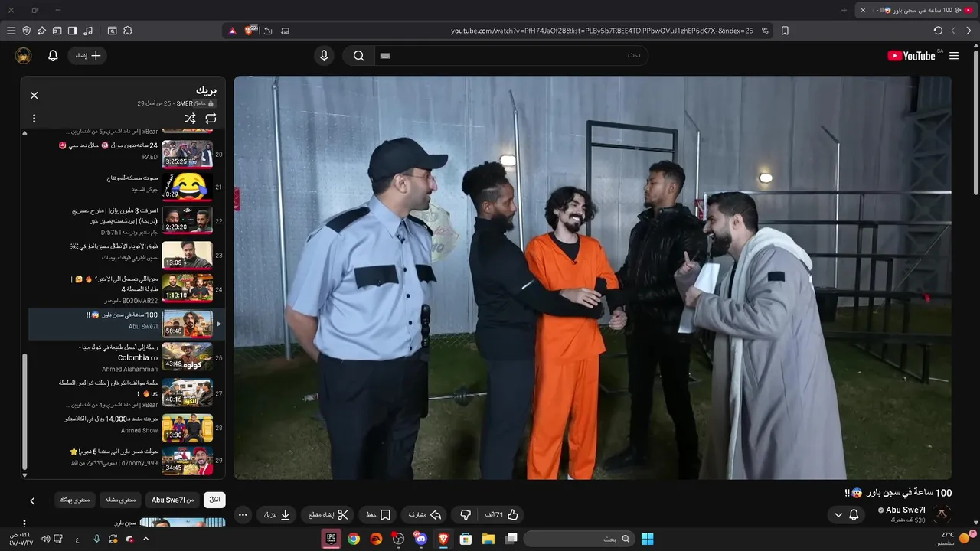The width and height of the screenshot is (980, 551).
Task: Click the YouTube search magnifier button
Action: 358,55
